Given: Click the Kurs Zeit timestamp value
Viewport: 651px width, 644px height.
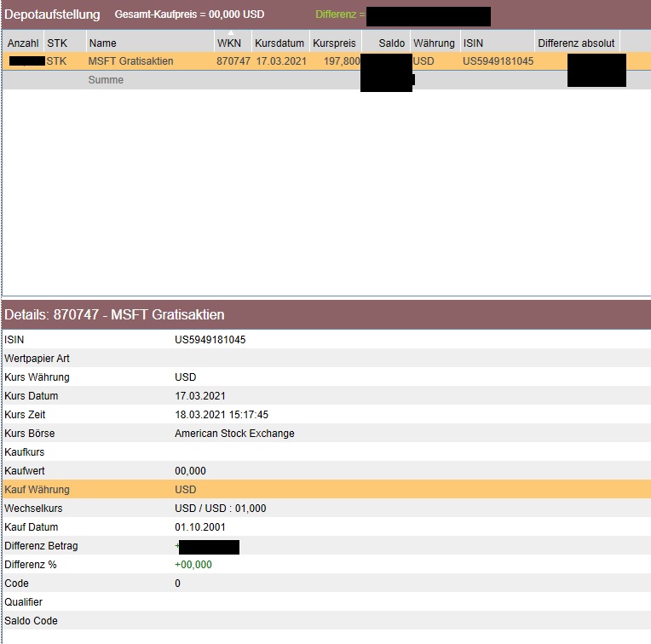Looking at the screenshot, I should click(222, 415).
